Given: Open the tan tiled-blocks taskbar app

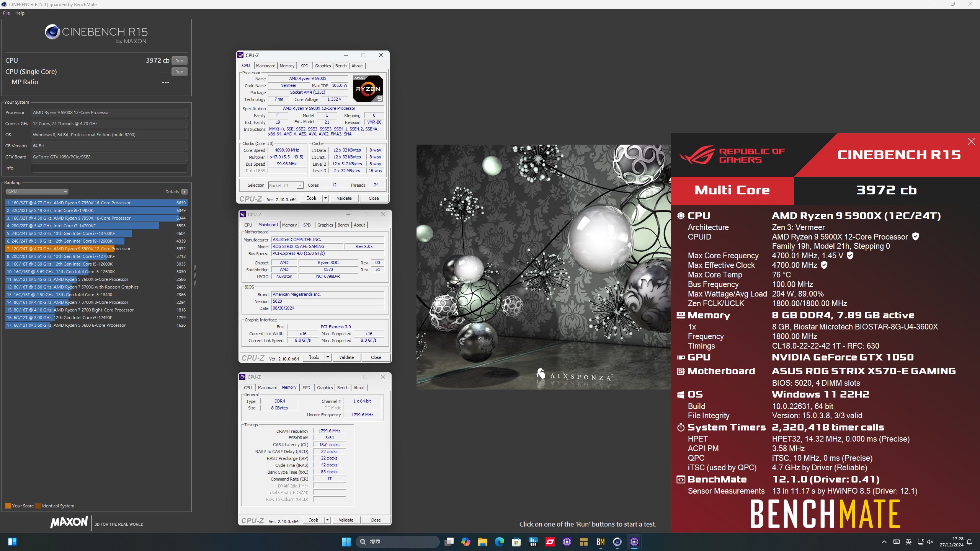Looking at the screenshot, I should point(583,541).
